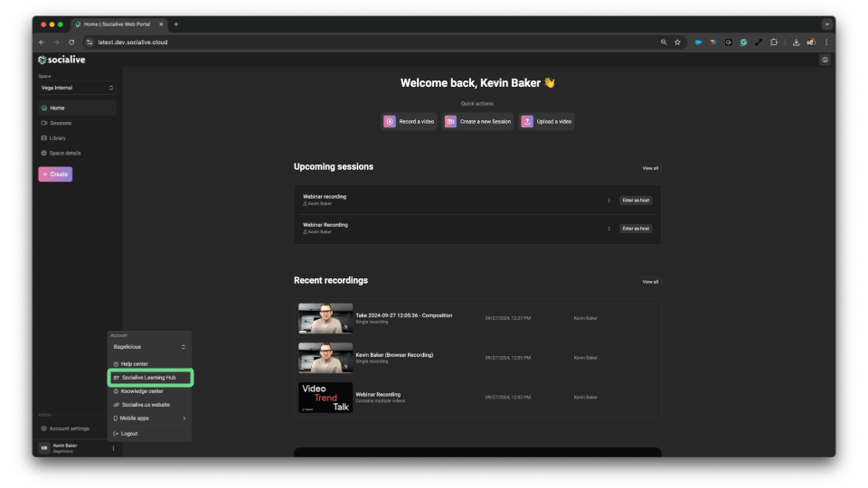Click the pink Create button
The height and width of the screenshot is (488, 868).
coord(55,174)
